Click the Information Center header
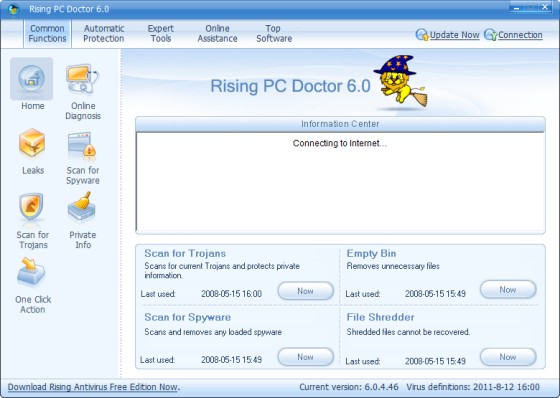 click(340, 124)
